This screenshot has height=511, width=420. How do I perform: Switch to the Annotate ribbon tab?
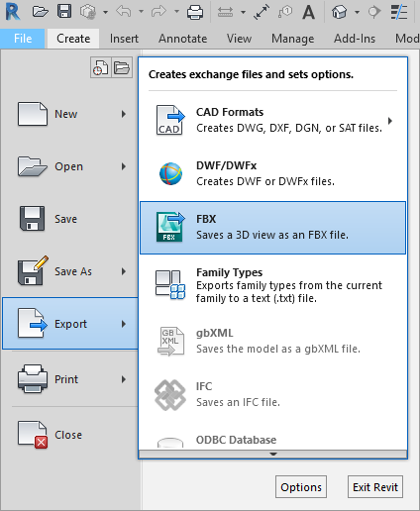(x=182, y=39)
